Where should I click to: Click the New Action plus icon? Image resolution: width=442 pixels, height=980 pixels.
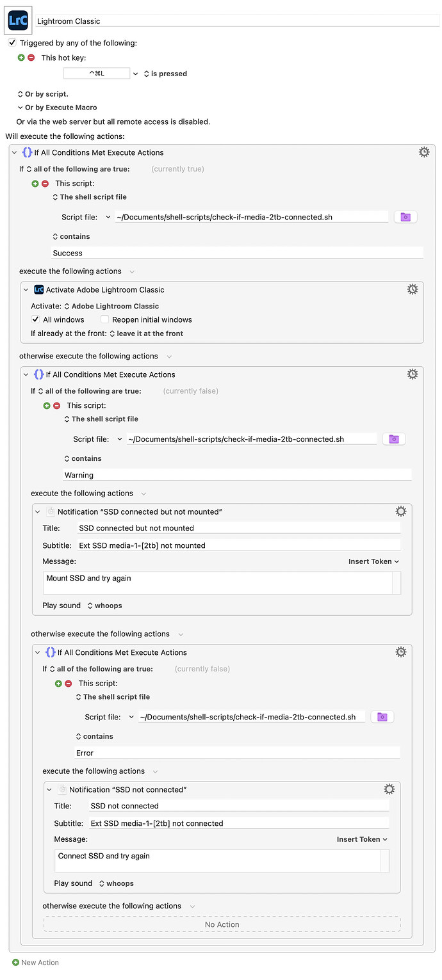tap(15, 962)
